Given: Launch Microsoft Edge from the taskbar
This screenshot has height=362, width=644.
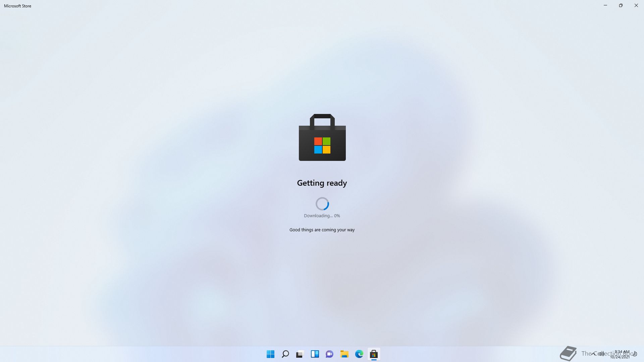Looking at the screenshot, I should pyautogui.click(x=359, y=354).
